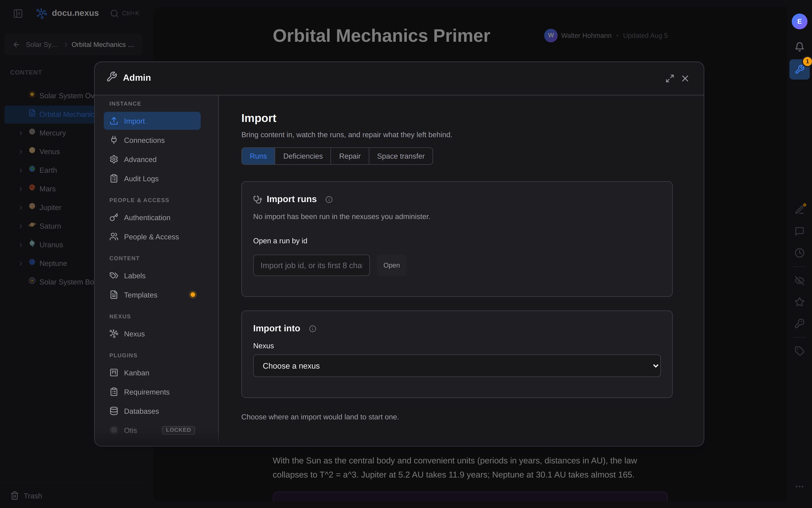Click the Import into info icon
This screenshot has width=812, height=508.
pyautogui.click(x=312, y=329)
